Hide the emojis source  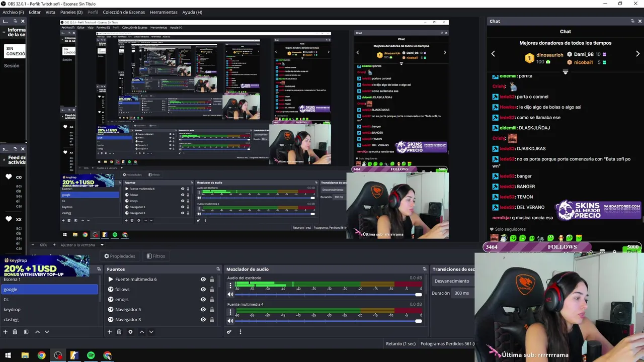pyautogui.click(x=203, y=300)
